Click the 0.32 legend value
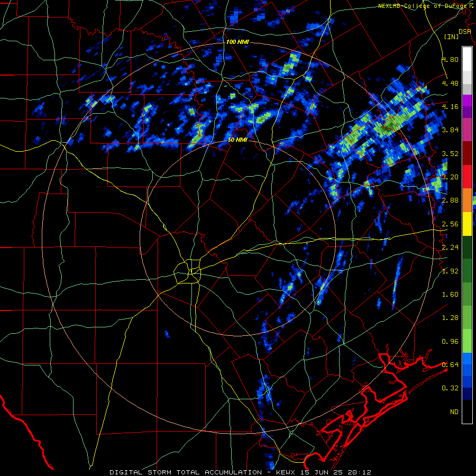The width and height of the screenshot is (476, 476). tap(450, 388)
